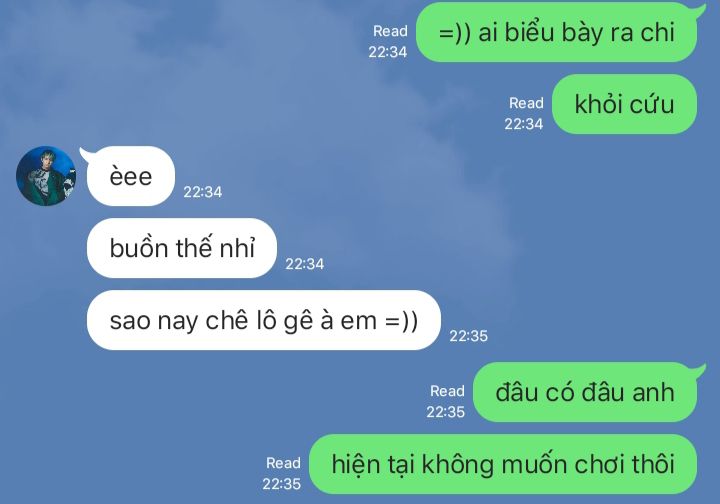Viewport: 720px width, 504px height.
Task: Tap the 'buồn thế nhỉ' message bubble
Action: [182, 248]
